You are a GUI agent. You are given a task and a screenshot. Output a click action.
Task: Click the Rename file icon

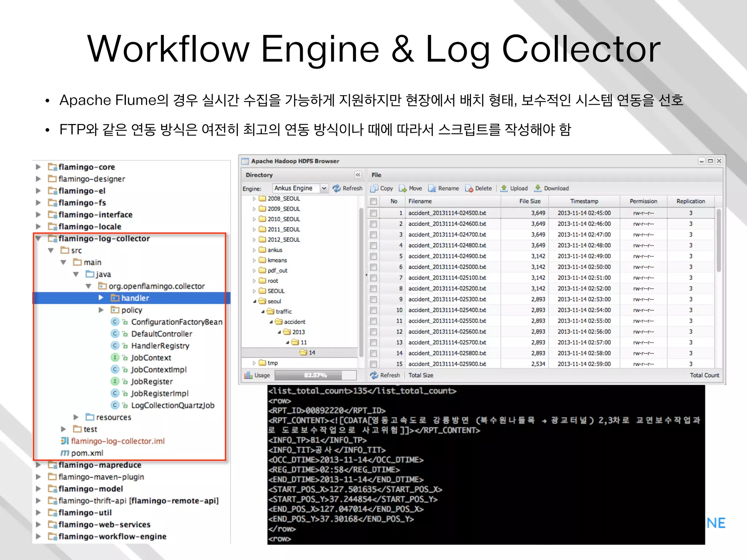[432, 188]
